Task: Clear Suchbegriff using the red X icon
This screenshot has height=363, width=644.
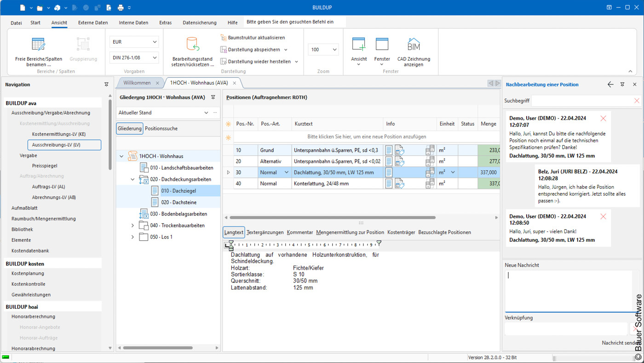Action: [637, 100]
